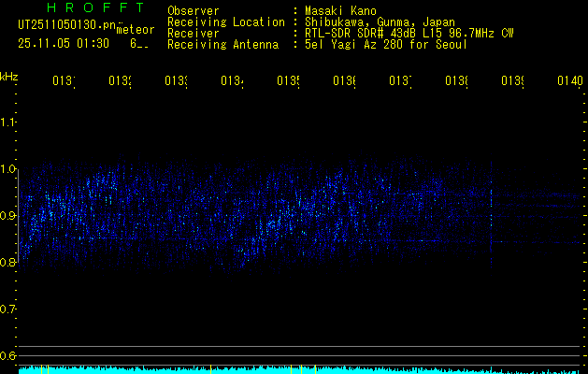The image size is (588, 374).
Task: Click the first 013 time marker
Action: click(x=62, y=81)
